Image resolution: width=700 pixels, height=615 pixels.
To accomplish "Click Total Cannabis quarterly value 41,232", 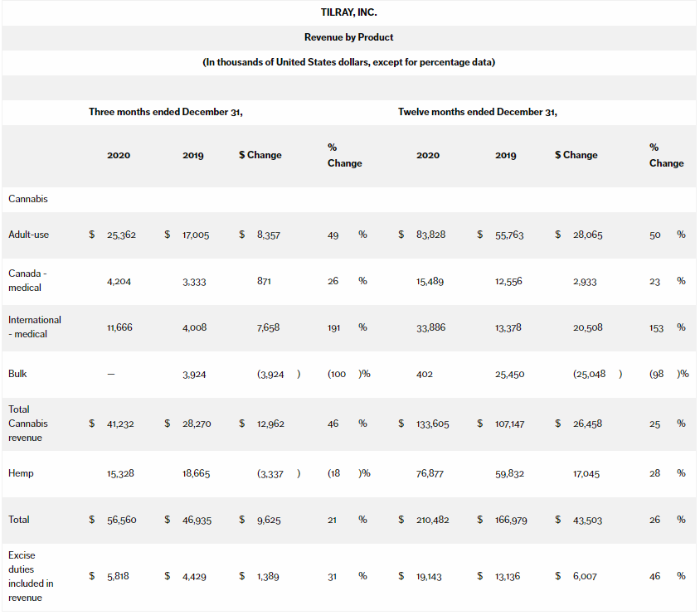I will pyautogui.click(x=120, y=424).
